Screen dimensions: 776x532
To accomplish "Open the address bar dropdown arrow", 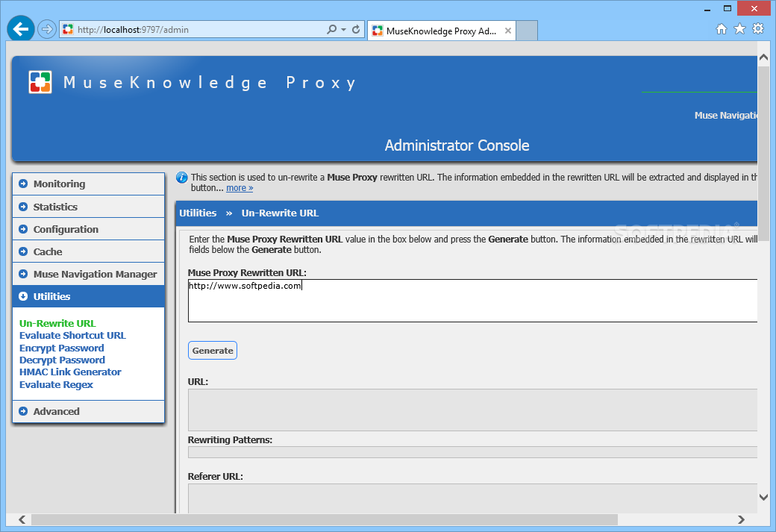I will pos(343,29).
